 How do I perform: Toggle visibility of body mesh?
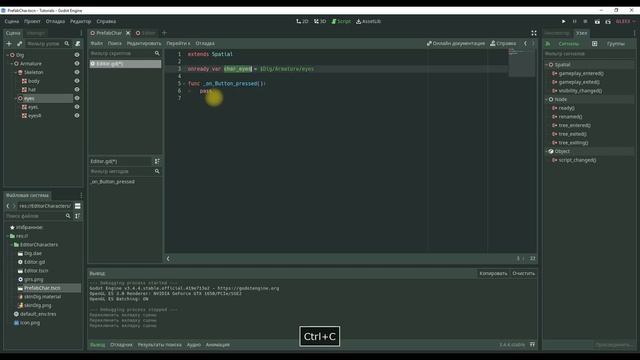point(77,81)
